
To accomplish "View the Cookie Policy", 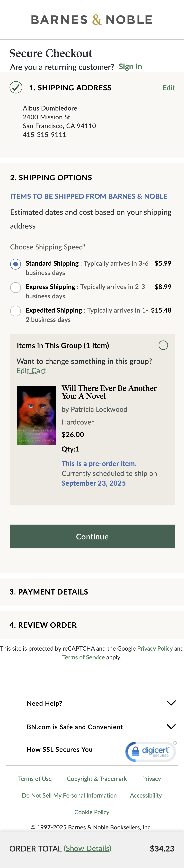I will 92,812.
